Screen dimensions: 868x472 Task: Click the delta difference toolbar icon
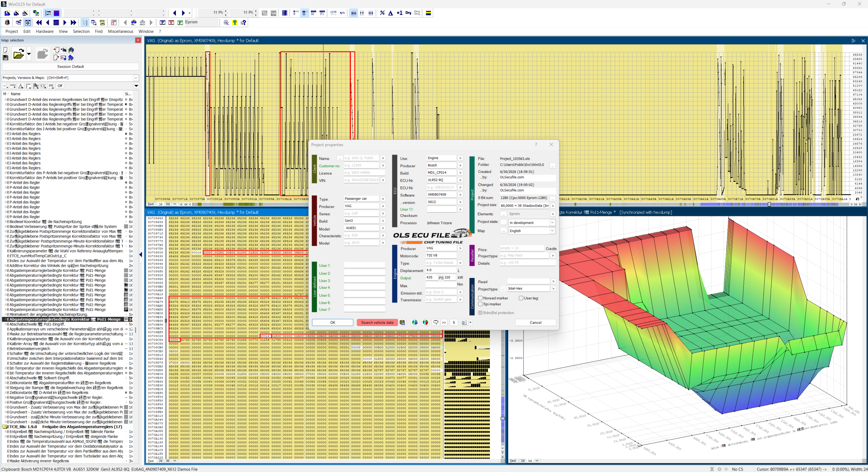(391, 13)
